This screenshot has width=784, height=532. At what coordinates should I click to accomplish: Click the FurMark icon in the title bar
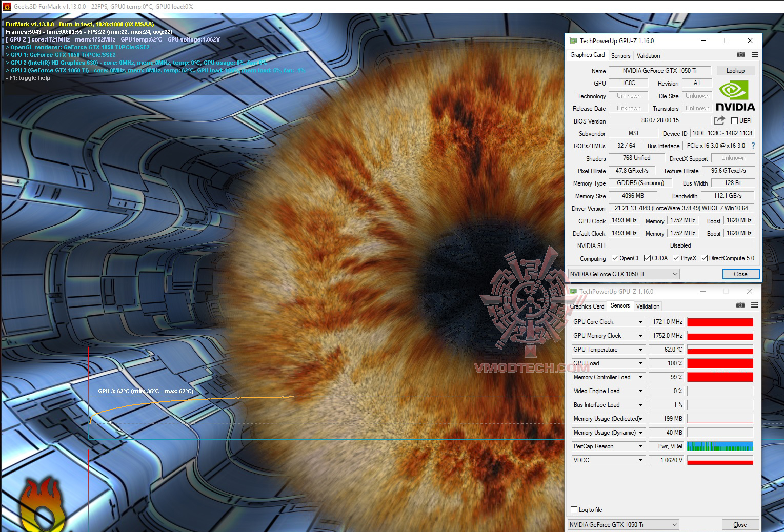point(7,7)
